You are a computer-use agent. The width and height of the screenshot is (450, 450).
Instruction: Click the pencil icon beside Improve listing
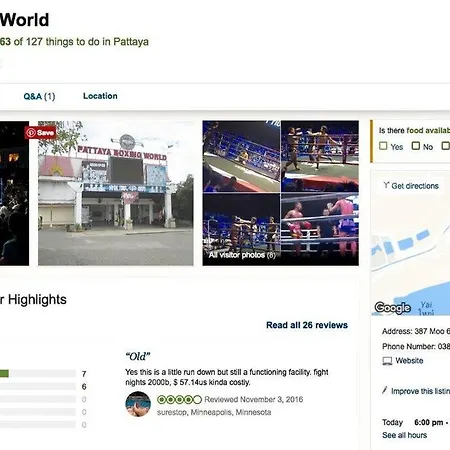tap(385, 390)
